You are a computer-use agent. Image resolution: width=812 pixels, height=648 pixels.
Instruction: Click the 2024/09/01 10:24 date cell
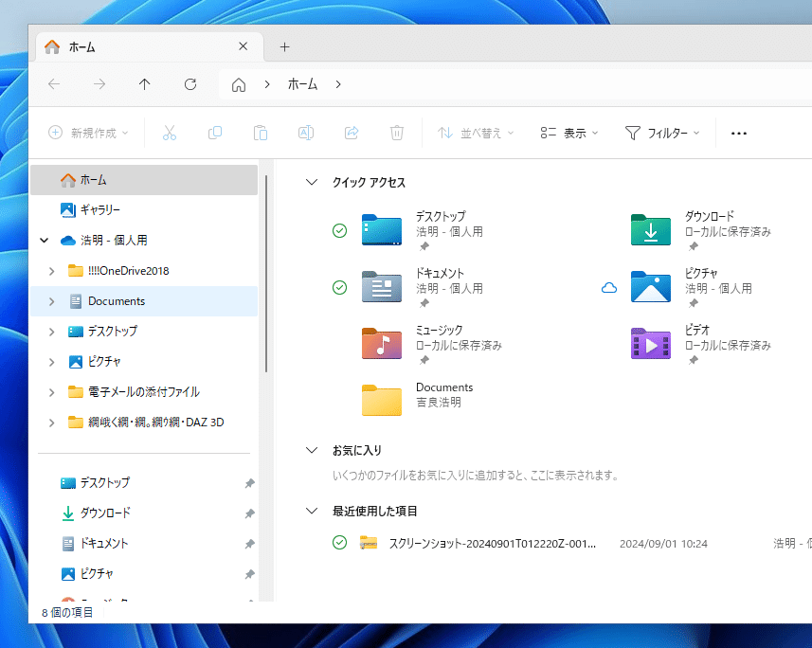coord(663,544)
